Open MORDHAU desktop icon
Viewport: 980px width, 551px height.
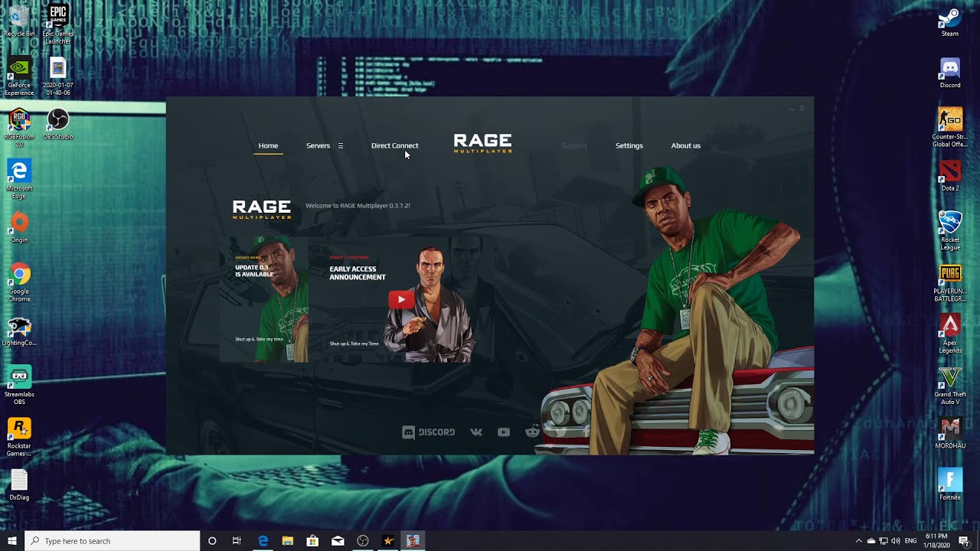(x=950, y=433)
